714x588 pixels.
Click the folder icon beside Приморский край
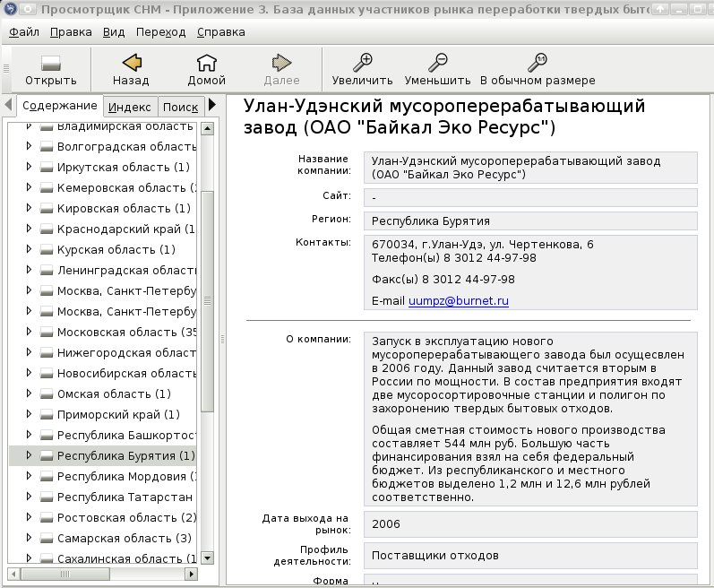46,414
